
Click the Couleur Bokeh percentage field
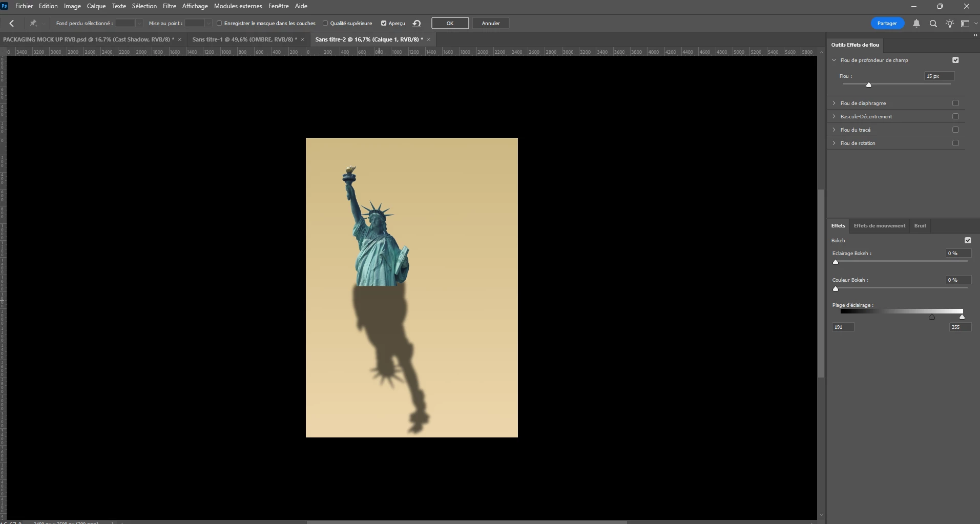[x=958, y=280]
